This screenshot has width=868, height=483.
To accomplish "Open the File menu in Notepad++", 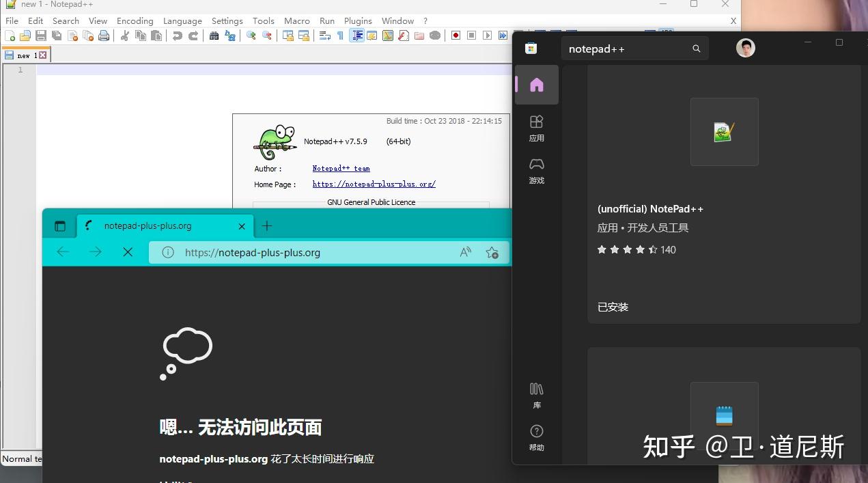I will coord(12,20).
